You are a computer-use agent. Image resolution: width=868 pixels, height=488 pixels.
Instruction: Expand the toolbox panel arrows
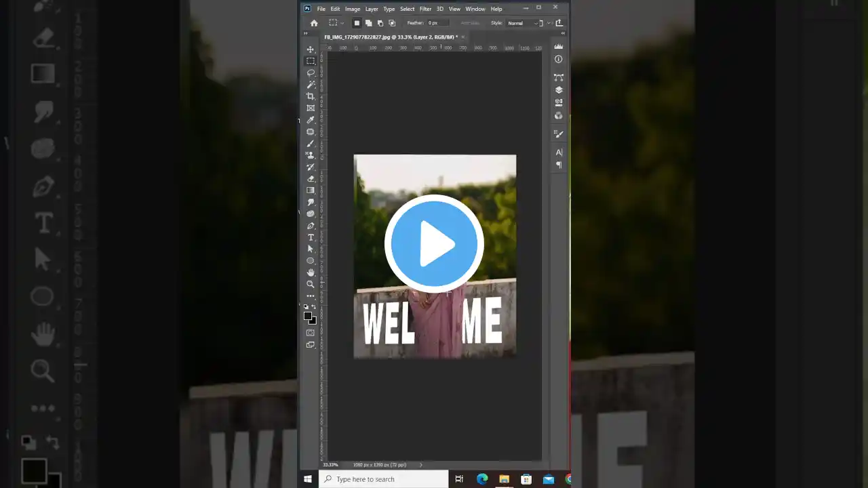305,32
